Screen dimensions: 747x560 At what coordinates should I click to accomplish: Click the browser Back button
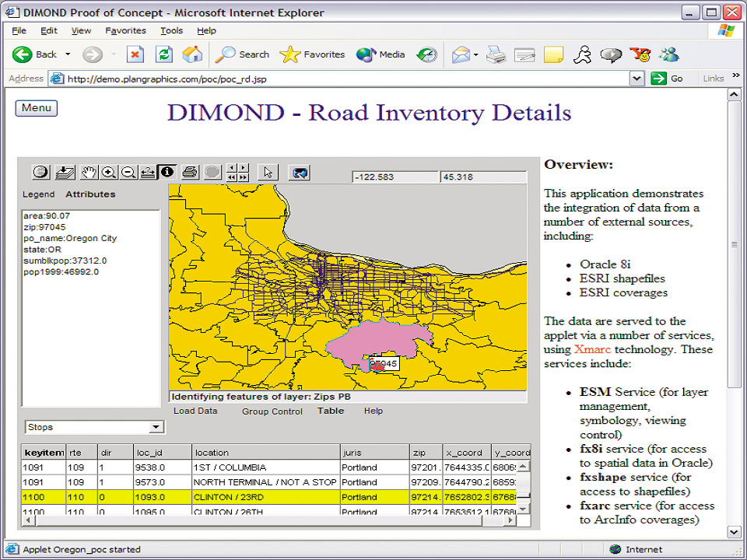pyautogui.click(x=34, y=54)
